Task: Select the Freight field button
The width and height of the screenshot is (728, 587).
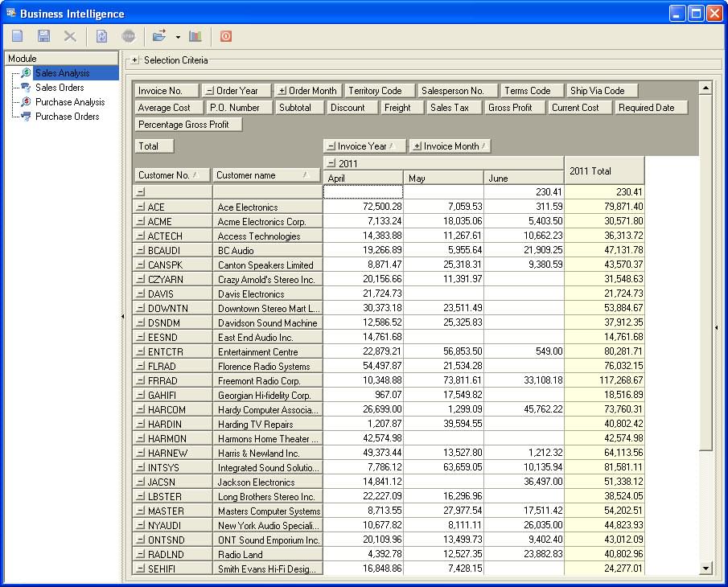Action: click(402, 108)
